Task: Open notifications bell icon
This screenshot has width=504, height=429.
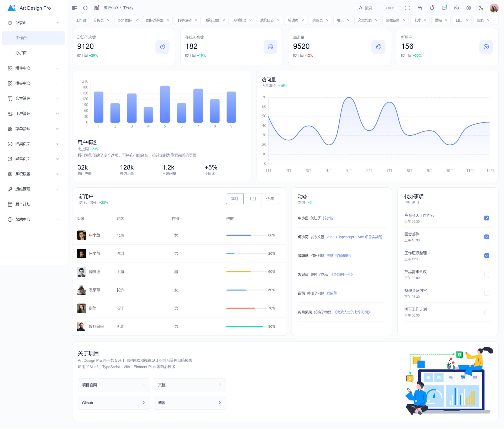Action: pos(432,8)
